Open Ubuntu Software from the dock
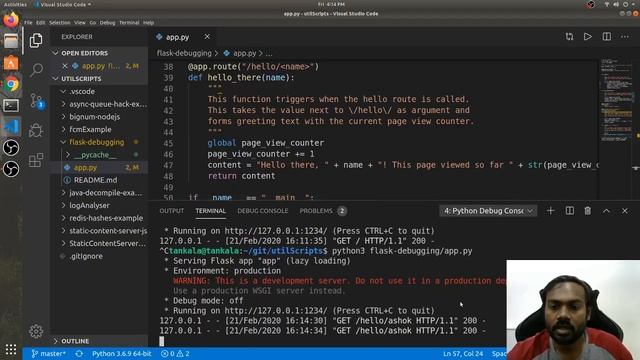Screen dimensions: 640x360 point(11,63)
